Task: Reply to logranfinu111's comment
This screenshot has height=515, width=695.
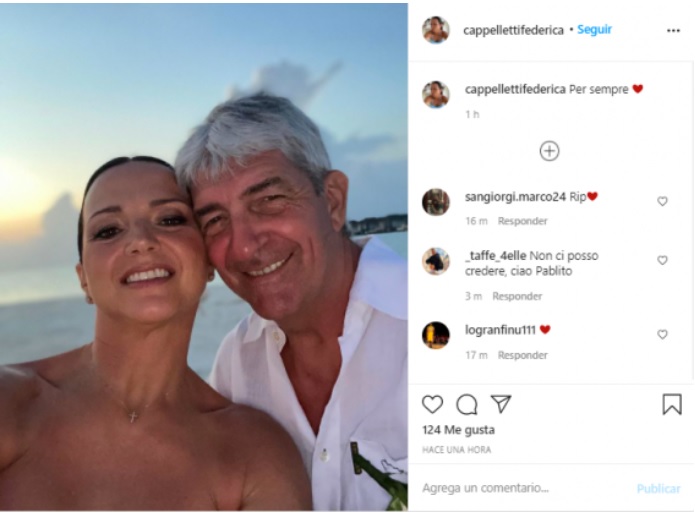Action: (x=523, y=355)
